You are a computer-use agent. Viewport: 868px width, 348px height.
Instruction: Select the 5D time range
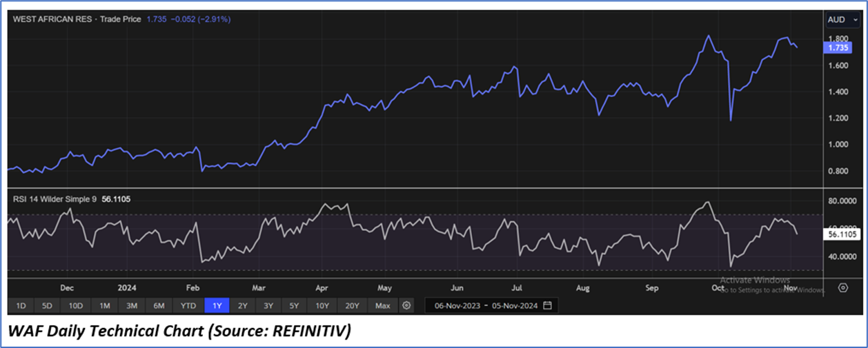(x=47, y=305)
